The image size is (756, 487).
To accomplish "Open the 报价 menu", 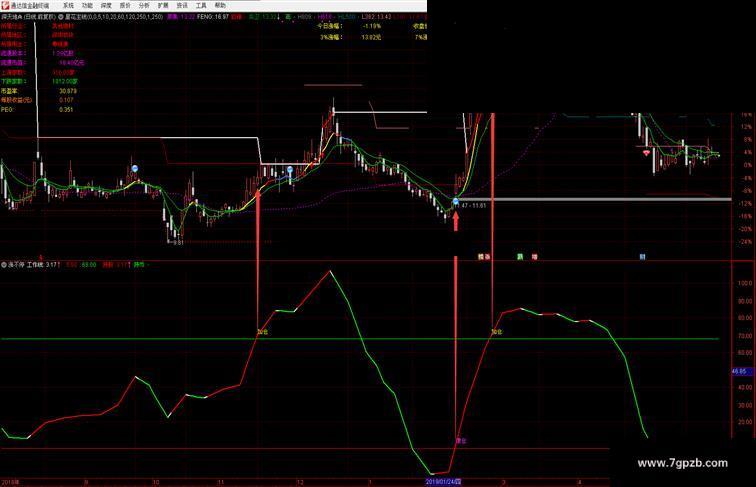I will coord(125,5).
